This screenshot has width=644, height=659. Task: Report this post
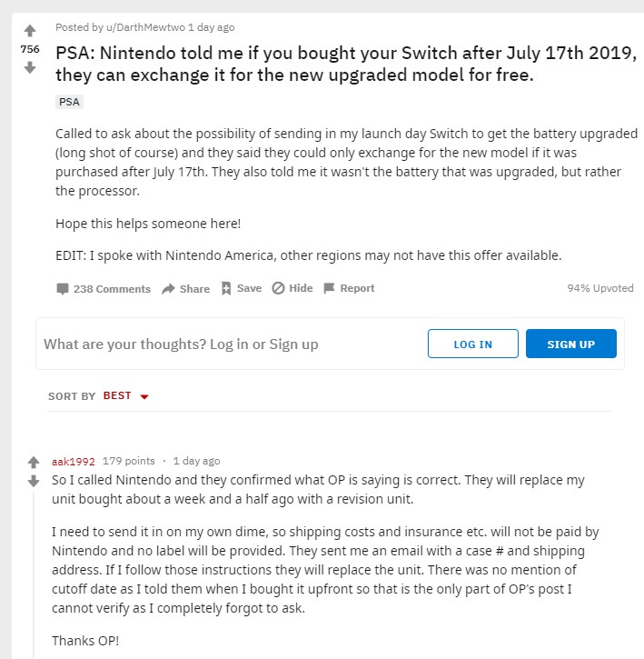(349, 288)
